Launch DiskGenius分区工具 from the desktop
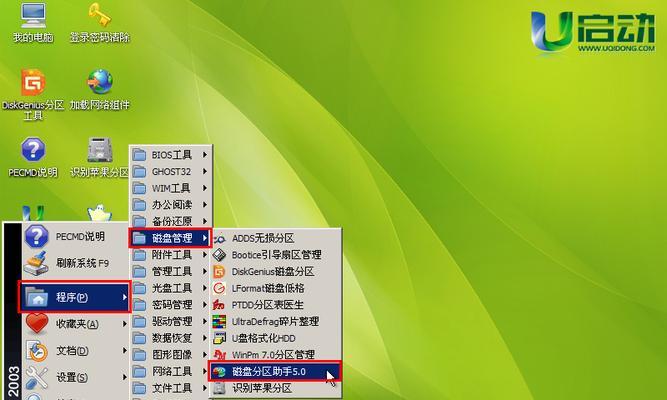This screenshot has width=667, height=400. tap(33, 84)
